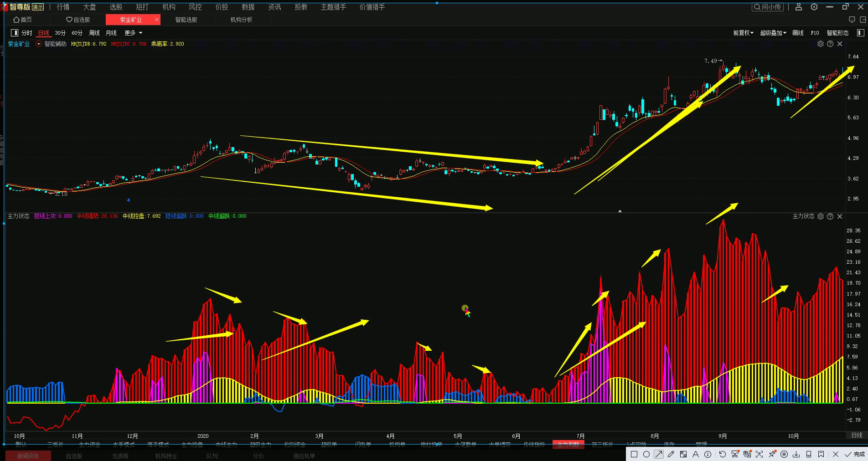Switch to the 自选股 top tab
This screenshot has width=868, height=461.
(x=78, y=20)
